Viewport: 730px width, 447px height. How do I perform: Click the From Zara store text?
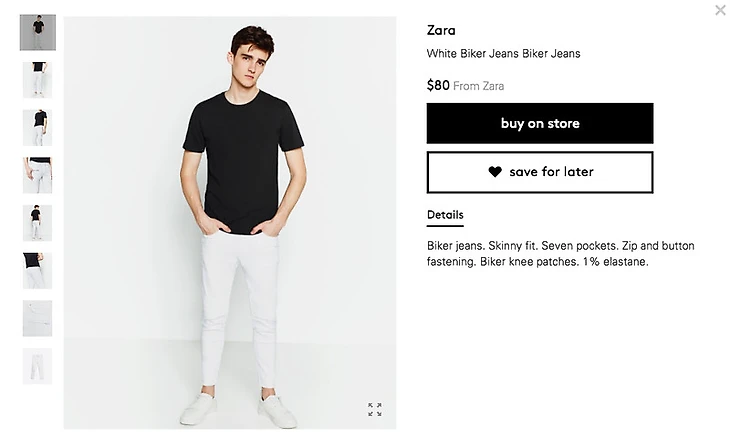[479, 86]
